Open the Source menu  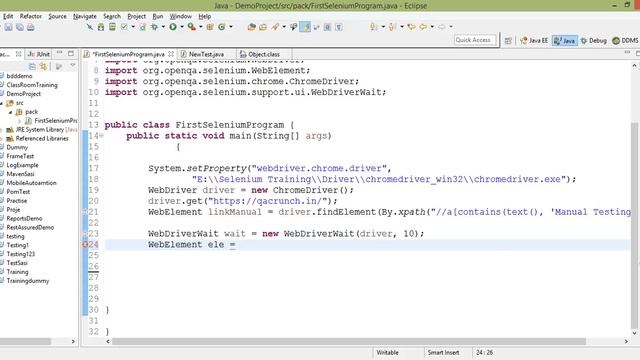pos(57,16)
